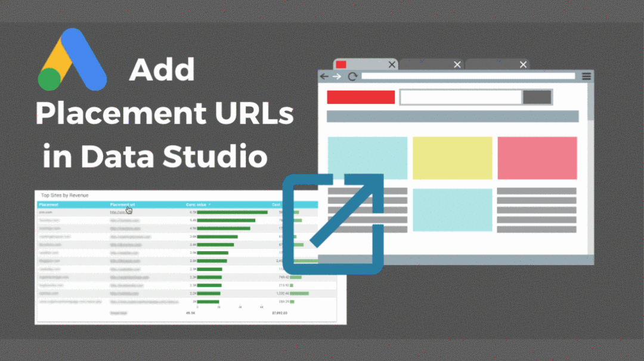Sort the table by the Cost column
Screen dimensions: 644x361
(275, 205)
